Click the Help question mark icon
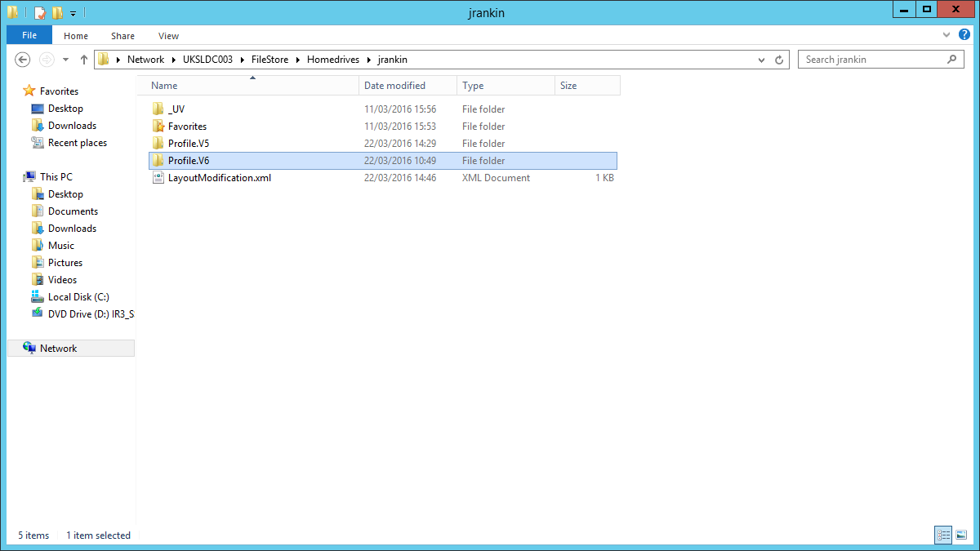Screen dimensions: 980x551 tap(964, 35)
